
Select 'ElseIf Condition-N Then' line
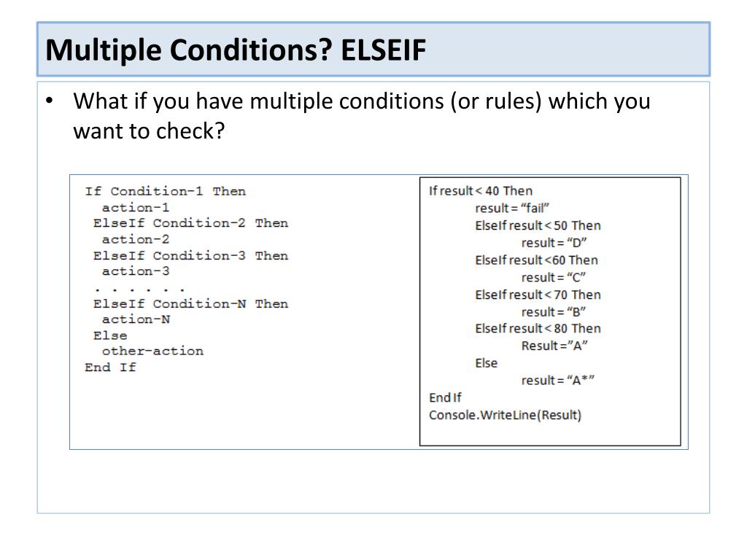[190, 304]
